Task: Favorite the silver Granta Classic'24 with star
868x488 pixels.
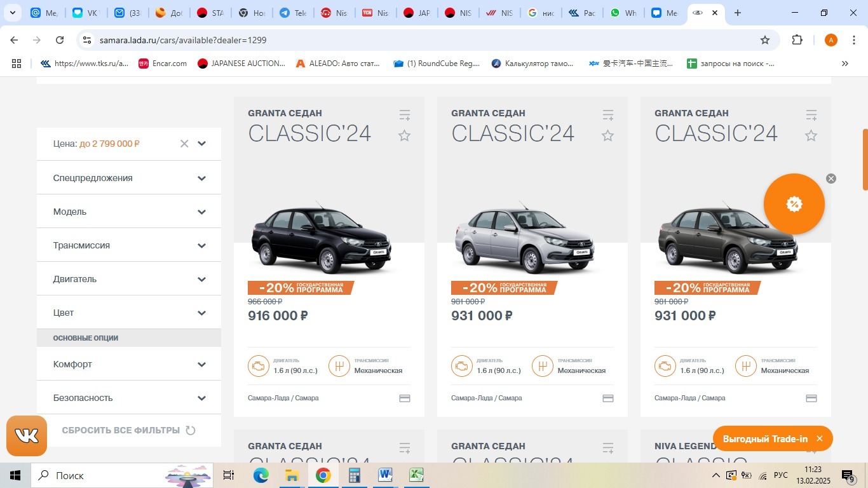Action: [x=608, y=135]
